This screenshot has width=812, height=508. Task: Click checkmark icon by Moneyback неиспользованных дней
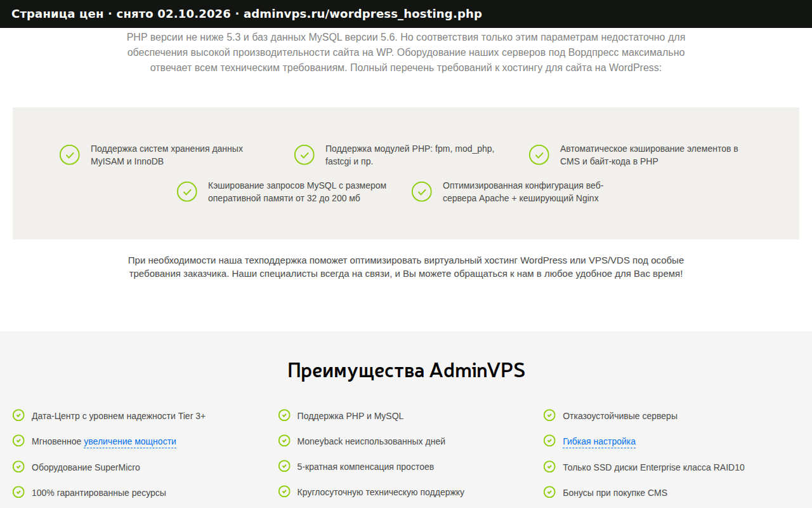284,441
